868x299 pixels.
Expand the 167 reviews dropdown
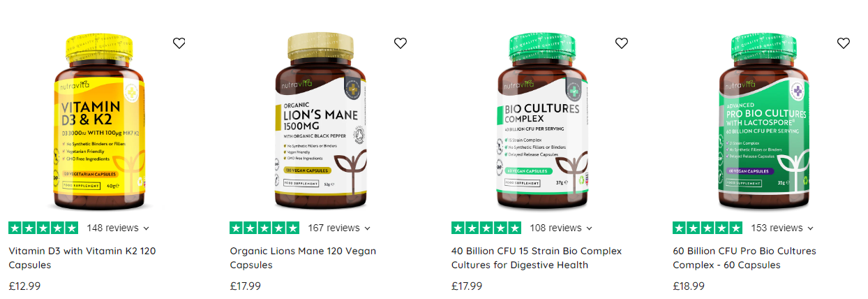pos(339,228)
